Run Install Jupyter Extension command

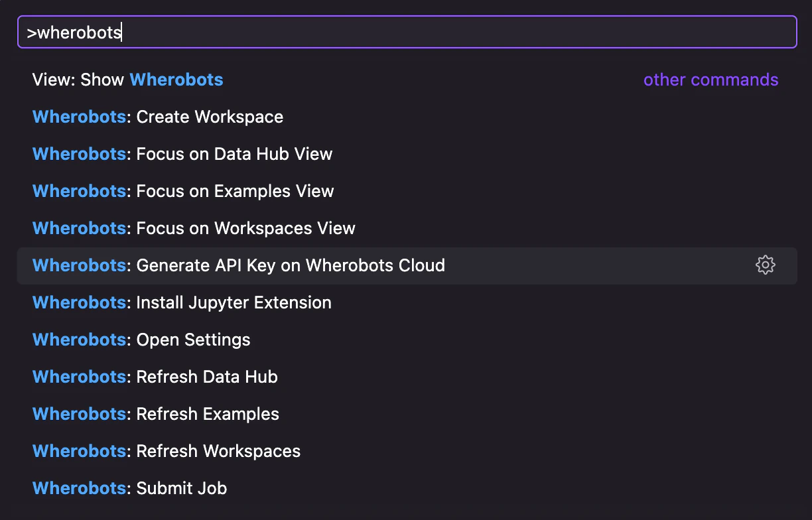click(234, 303)
